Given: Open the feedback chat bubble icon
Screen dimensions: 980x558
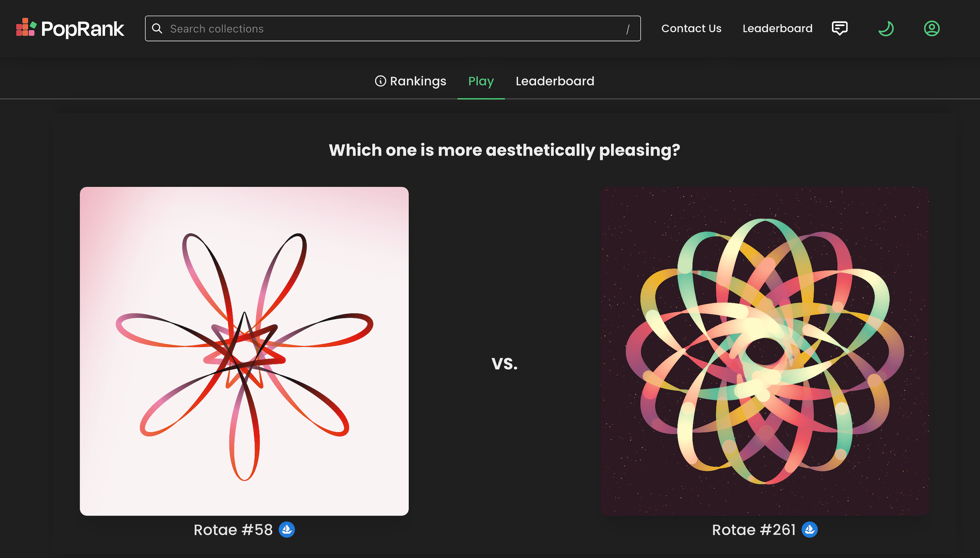Looking at the screenshot, I should click(x=840, y=29).
